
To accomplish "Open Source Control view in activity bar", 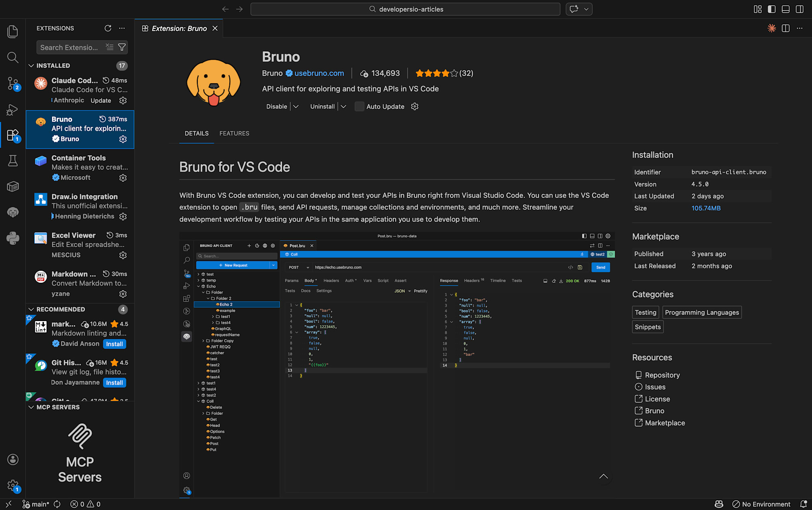I will (13, 83).
